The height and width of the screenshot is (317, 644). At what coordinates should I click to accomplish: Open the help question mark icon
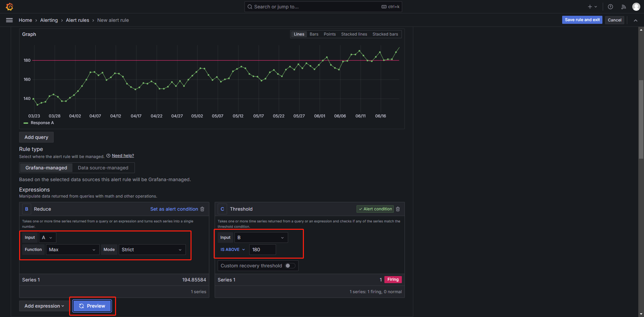(x=610, y=7)
